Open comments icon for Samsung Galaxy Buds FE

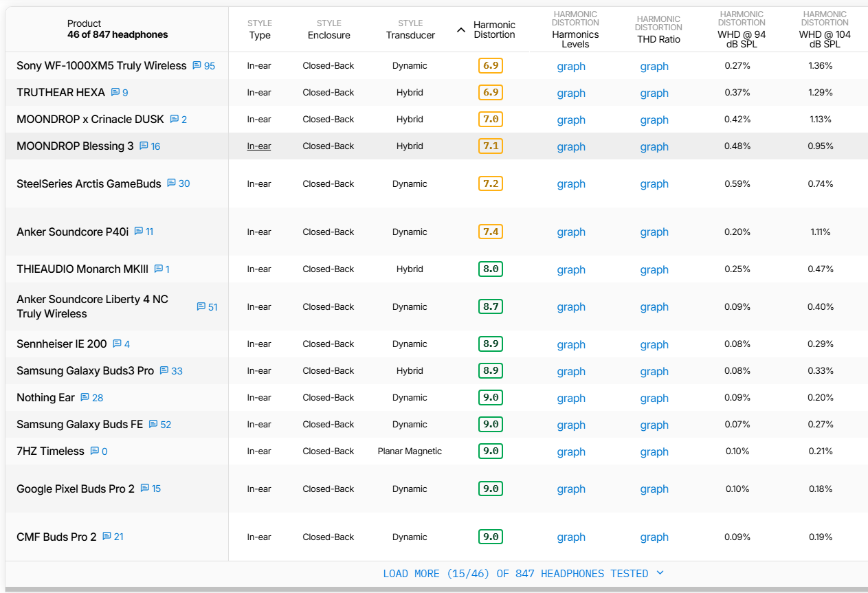(x=153, y=425)
